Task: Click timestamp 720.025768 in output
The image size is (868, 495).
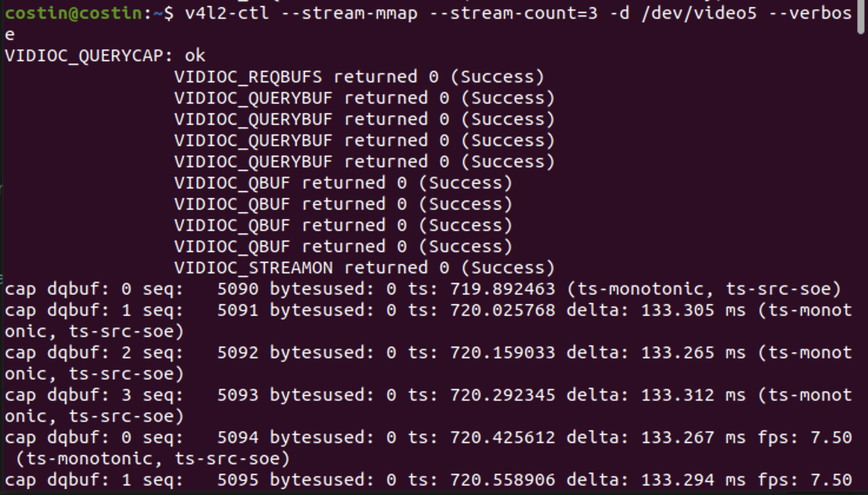Action: click(x=503, y=310)
